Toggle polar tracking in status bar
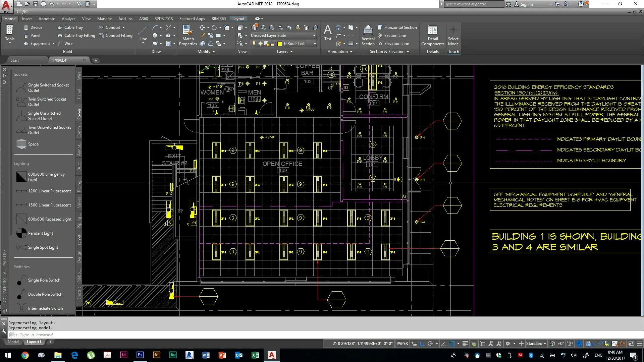Viewport: 644px width, 362px height. click(430, 344)
